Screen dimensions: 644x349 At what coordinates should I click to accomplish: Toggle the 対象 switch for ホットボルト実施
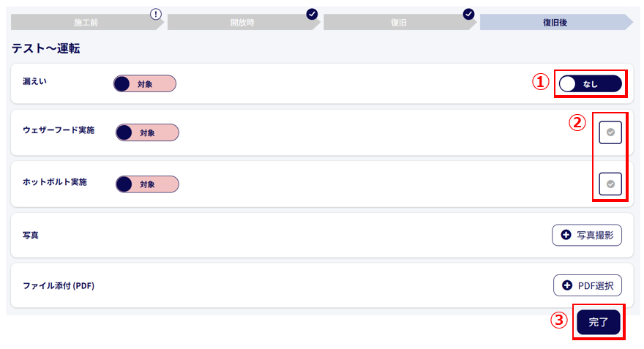click(x=147, y=184)
